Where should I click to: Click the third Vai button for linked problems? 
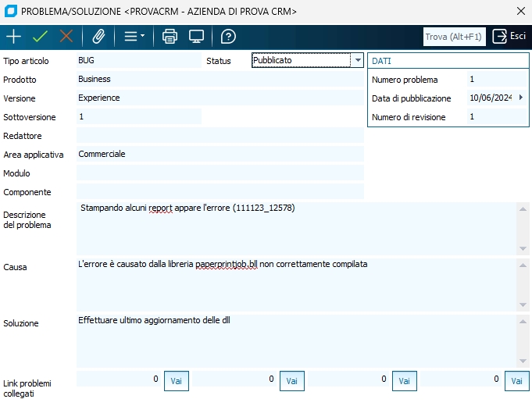405,381
